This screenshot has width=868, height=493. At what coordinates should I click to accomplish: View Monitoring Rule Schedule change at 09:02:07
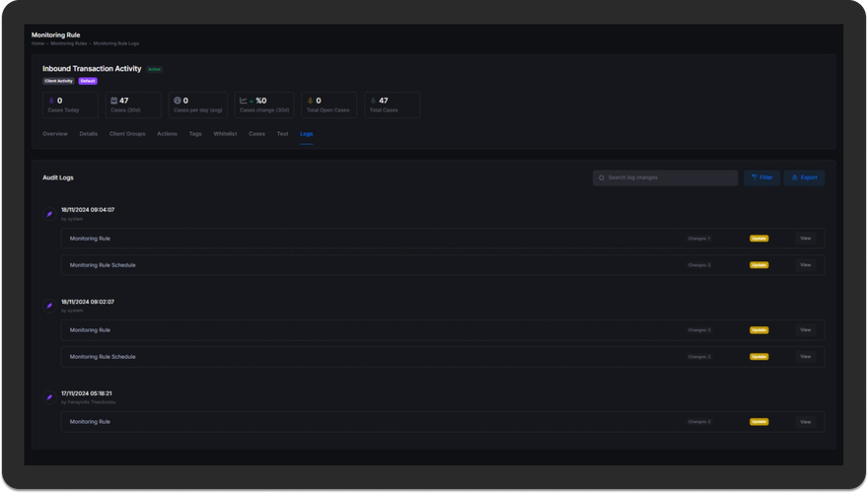tap(806, 357)
